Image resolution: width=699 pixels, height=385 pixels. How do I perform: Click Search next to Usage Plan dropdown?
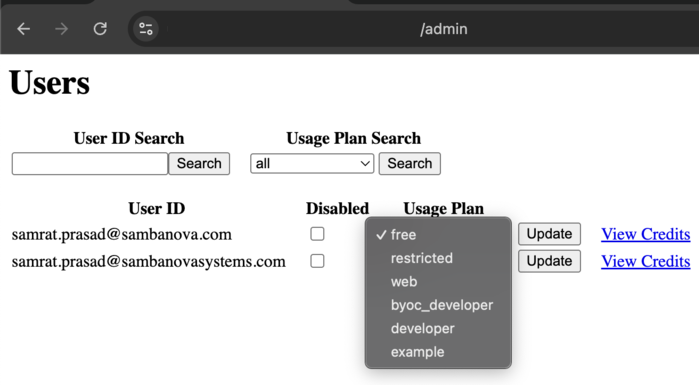click(410, 164)
